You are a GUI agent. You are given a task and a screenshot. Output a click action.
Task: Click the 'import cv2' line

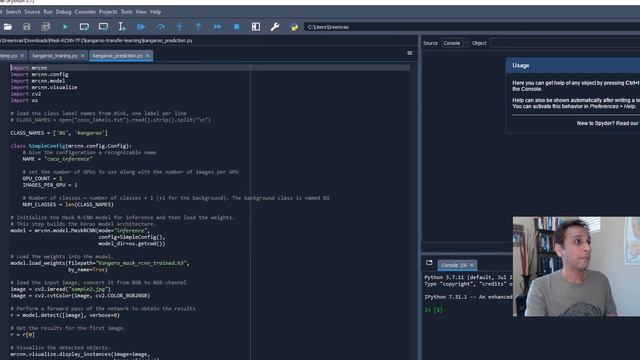click(26, 94)
